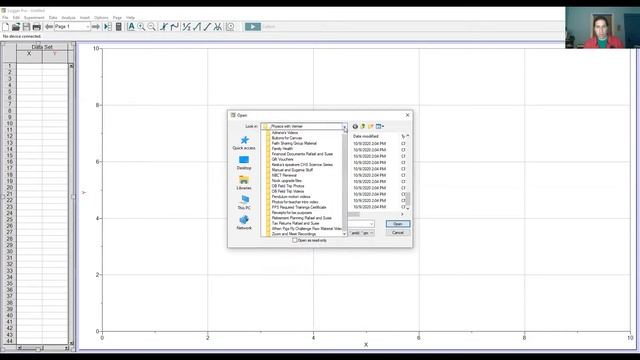Click the Zoom Out magnifier icon

click(x=151, y=27)
